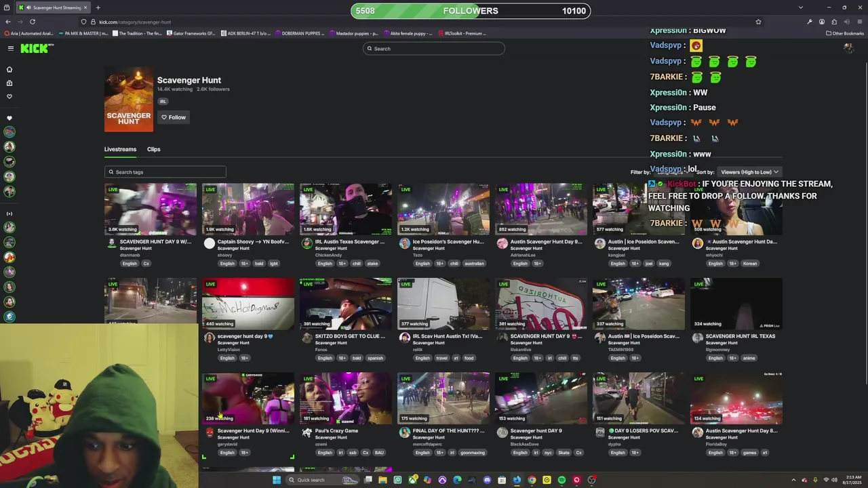Open Other Bookmarks folder
Image resolution: width=868 pixels, height=488 pixels.
point(844,33)
